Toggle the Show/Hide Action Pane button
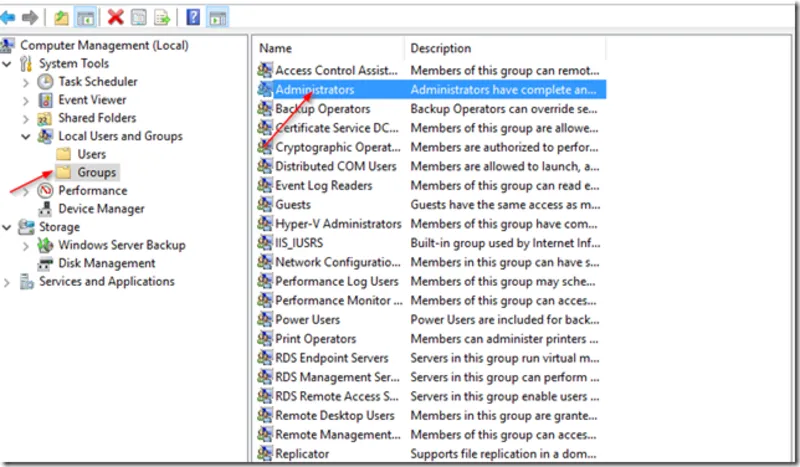 (x=217, y=17)
